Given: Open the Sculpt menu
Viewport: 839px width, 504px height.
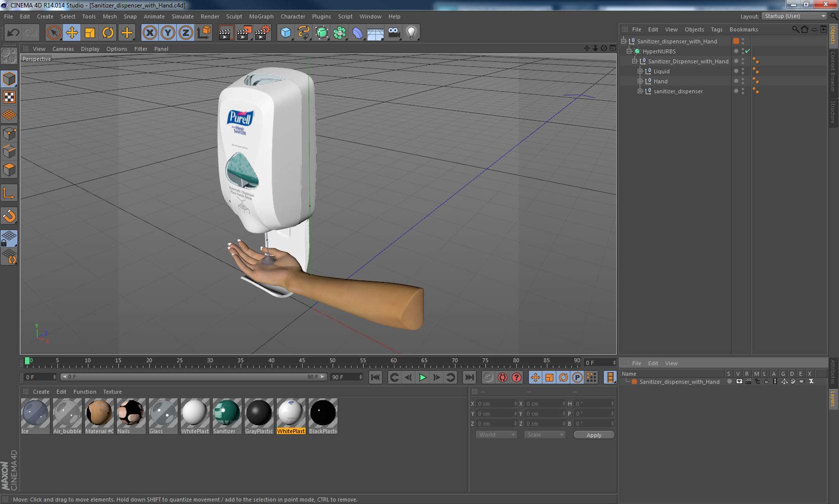Looking at the screenshot, I should click(234, 16).
